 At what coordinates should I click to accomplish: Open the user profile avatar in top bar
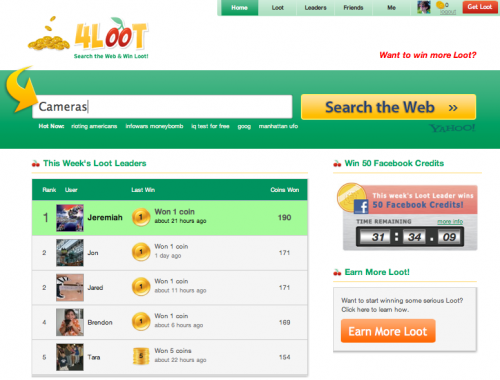pos(424,7)
